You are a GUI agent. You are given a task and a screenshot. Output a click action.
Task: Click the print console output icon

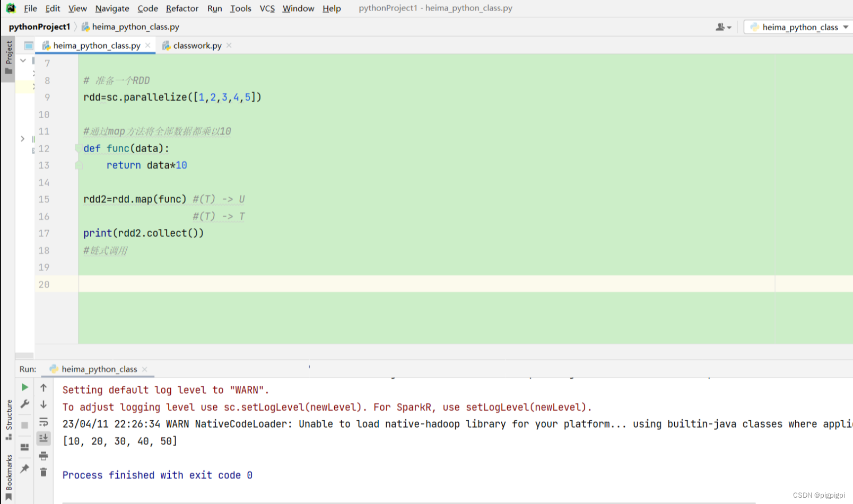[x=43, y=456]
